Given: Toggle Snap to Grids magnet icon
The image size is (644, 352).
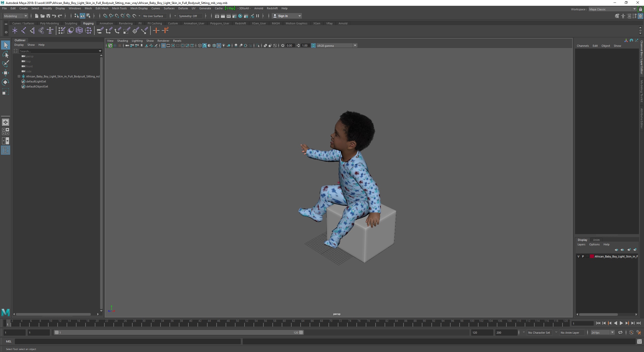Looking at the screenshot, I should tap(105, 16).
